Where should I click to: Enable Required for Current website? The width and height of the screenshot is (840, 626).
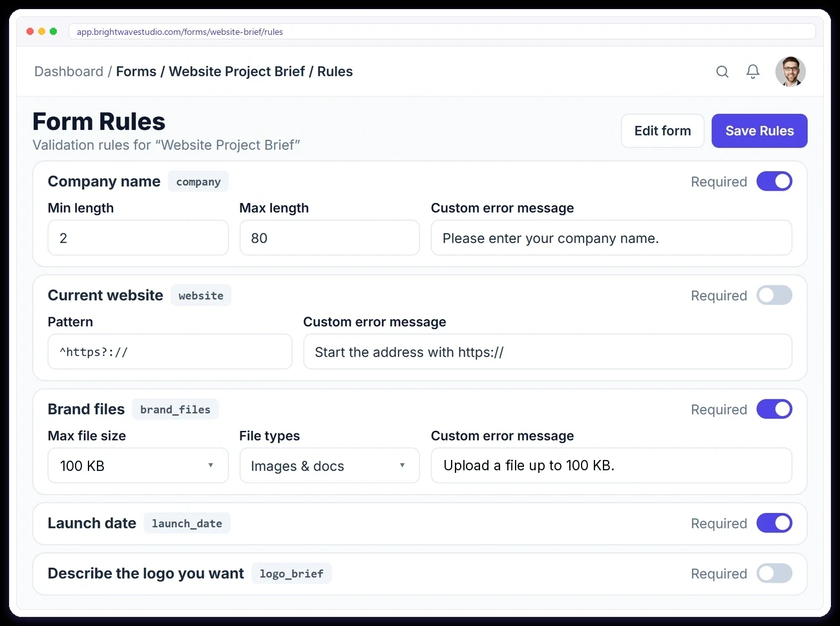774,295
